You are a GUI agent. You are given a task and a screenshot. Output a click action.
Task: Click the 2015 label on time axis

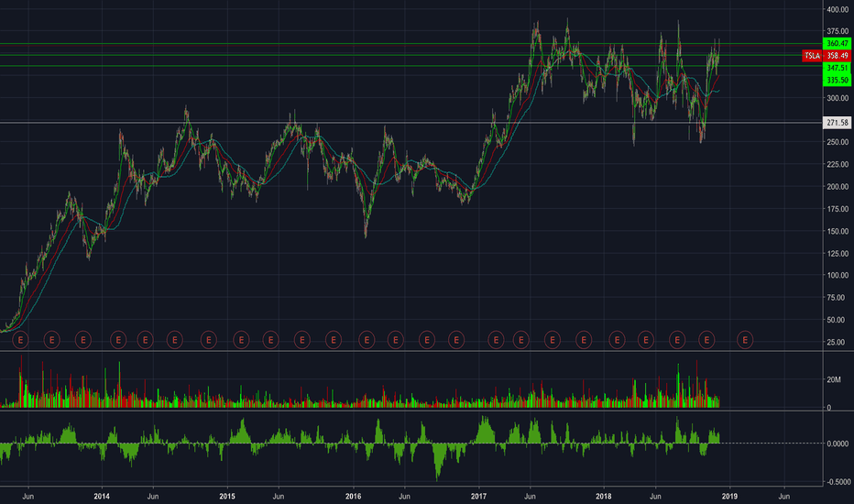click(x=227, y=497)
